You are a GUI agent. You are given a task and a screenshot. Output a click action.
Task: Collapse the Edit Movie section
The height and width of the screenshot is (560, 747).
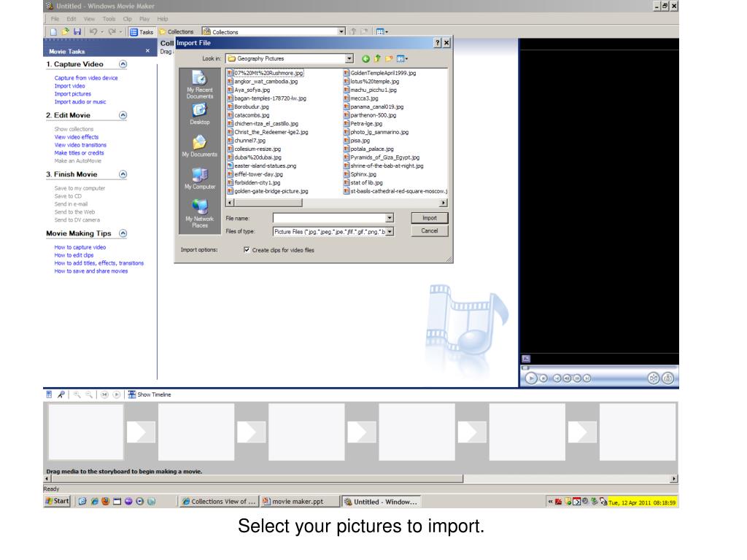(123, 115)
